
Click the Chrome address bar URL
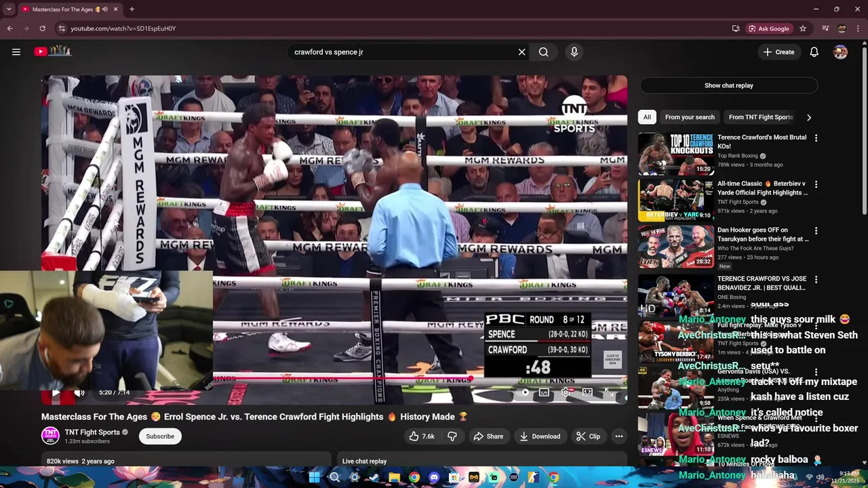(x=123, y=28)
